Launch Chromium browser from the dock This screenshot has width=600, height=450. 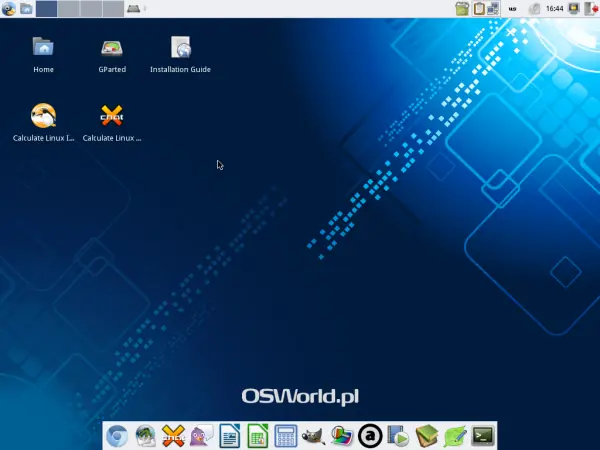point(117,436)
